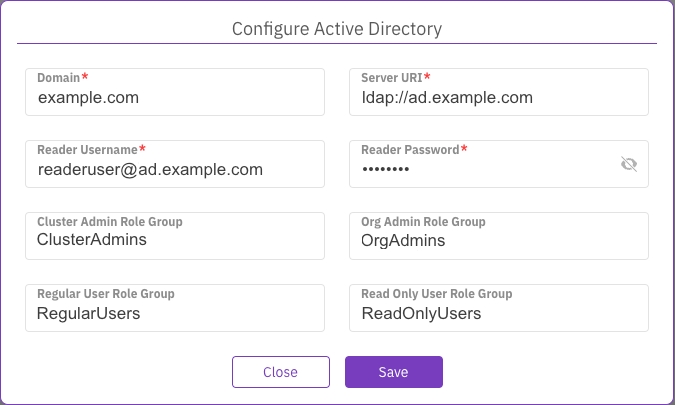Show the Reader Password characters
This screenshot has height=405, width=675.
(628, 164)
